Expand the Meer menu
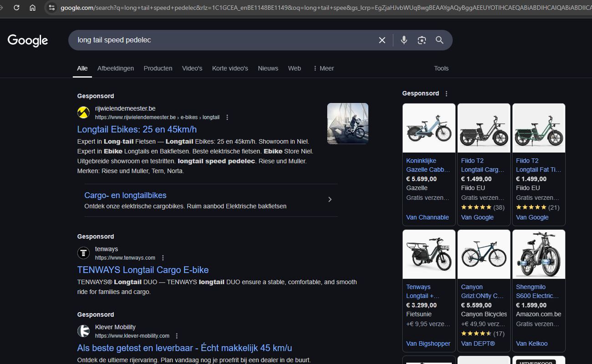This screenshot has width=592, height=364. pos(323,68)
